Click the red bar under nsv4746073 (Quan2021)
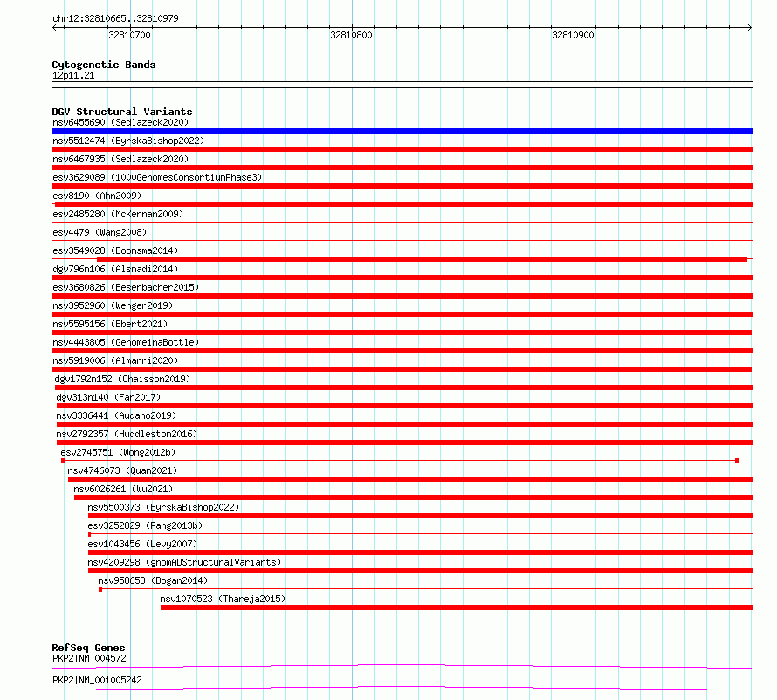Screen dimensions: 777x700 click(x=410, y=479)
